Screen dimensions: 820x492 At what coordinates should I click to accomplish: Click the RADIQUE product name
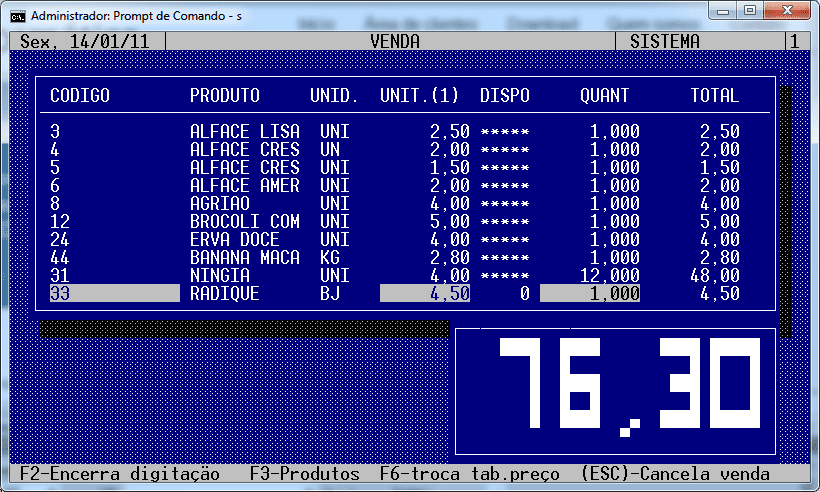(224, 293)
